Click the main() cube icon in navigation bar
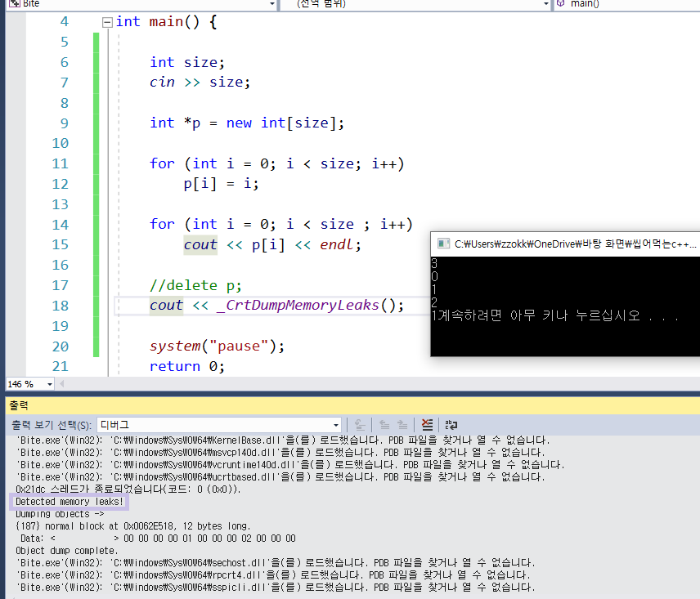The image size is (700, 599). (561, 3)
